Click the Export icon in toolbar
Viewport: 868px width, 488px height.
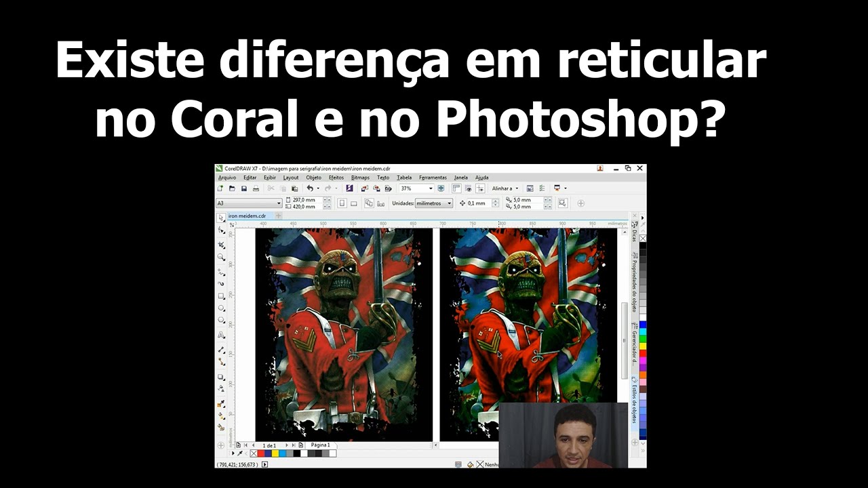coord(376,188)
